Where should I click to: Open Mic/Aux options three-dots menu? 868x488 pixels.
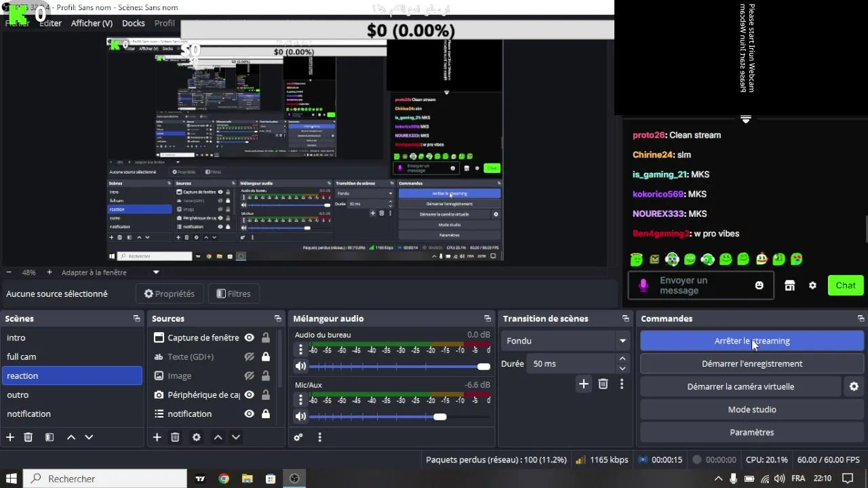pyautogui.click(x=300, y=400)
